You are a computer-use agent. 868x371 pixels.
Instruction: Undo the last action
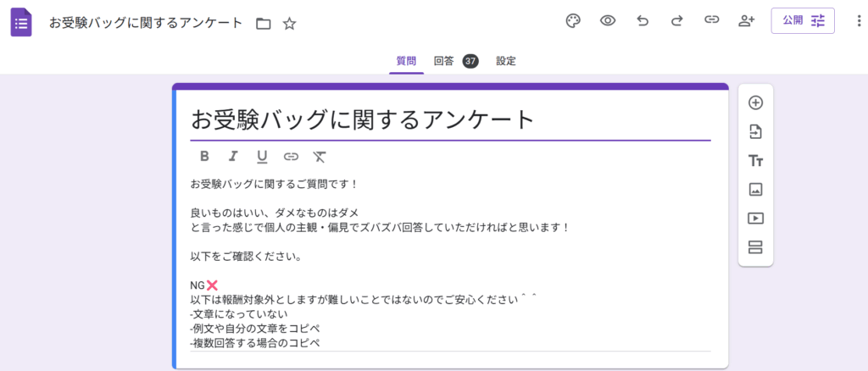643,21
